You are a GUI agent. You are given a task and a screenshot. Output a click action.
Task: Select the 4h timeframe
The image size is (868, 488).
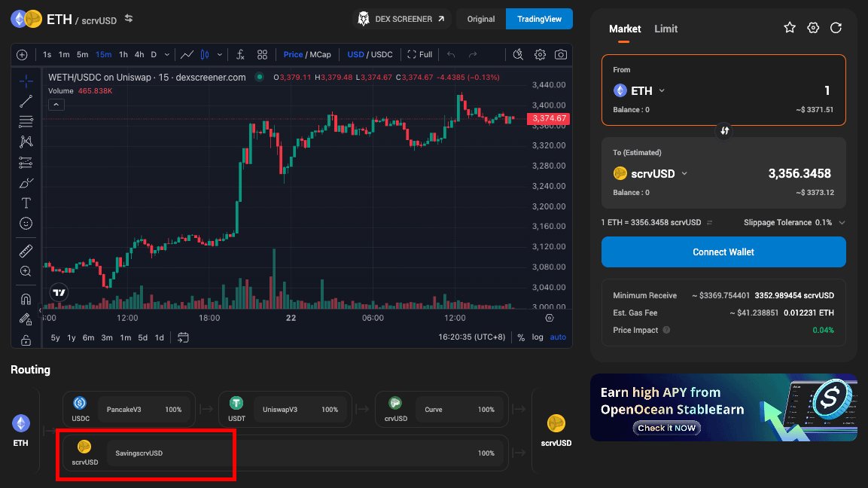(x=139, y=54)
